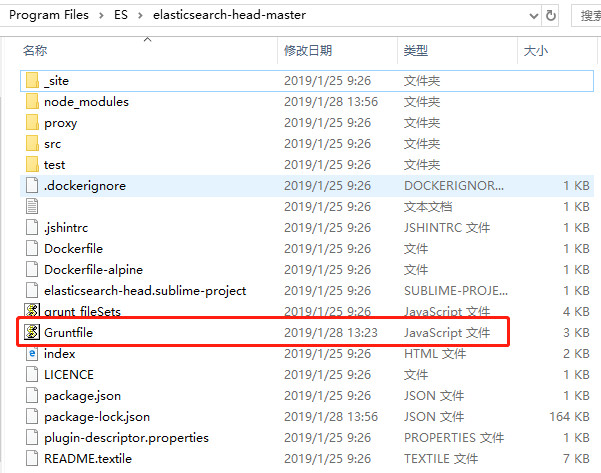The height and width of the screenshot is (473, 601).
Task: Click the 164 KB size value
Action: point(569,417)
